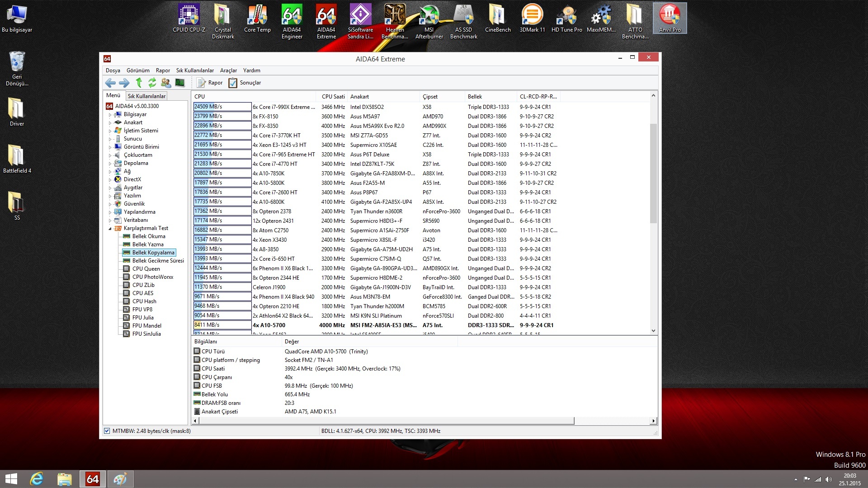Open the Rapor menu in menu bar
Viewport: 868px width, 488px height.
click(163, 70)
